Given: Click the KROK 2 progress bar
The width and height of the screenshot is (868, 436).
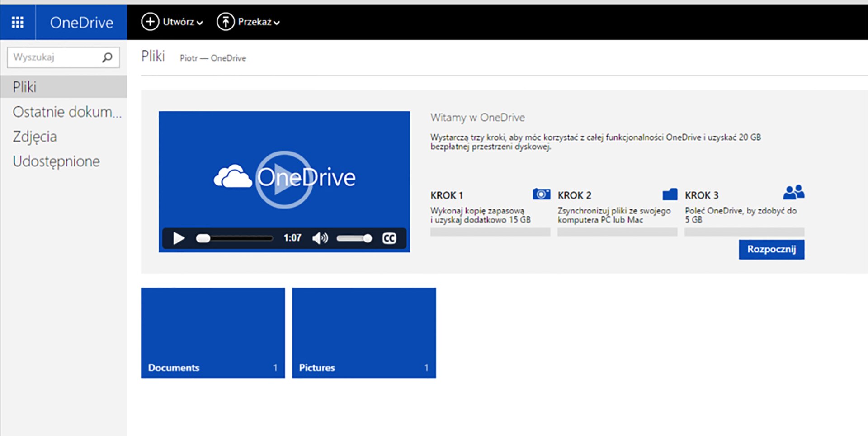Looking at the screenshot, I should pyautogui.click(x=618, y=232).
